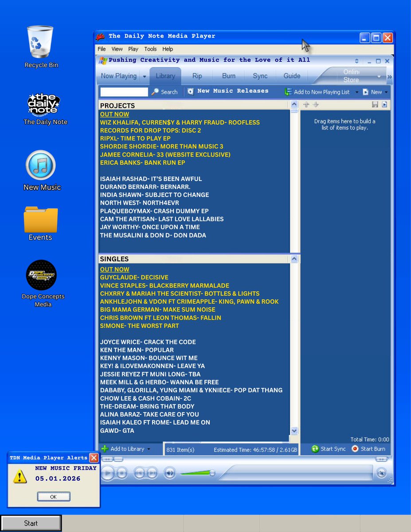Screen dimensions: 411x532
Task: Open the Add to Library dropdown arrow
Action: (x=149, y=449)
